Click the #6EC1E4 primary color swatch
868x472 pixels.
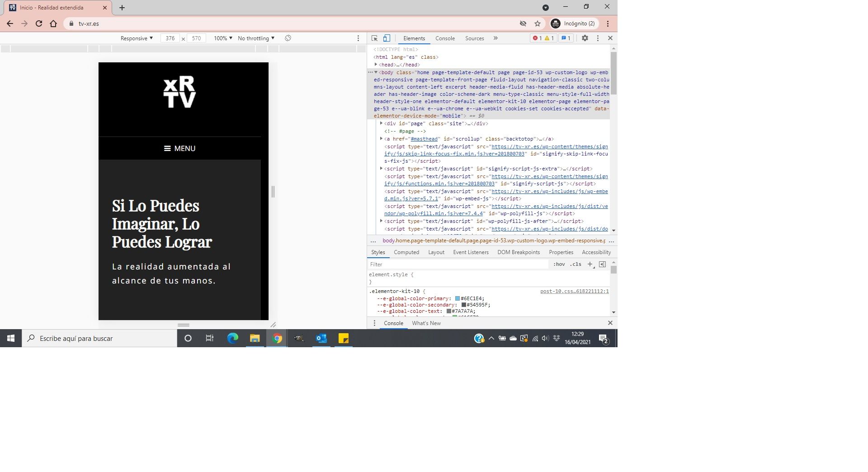click(458, 298)
